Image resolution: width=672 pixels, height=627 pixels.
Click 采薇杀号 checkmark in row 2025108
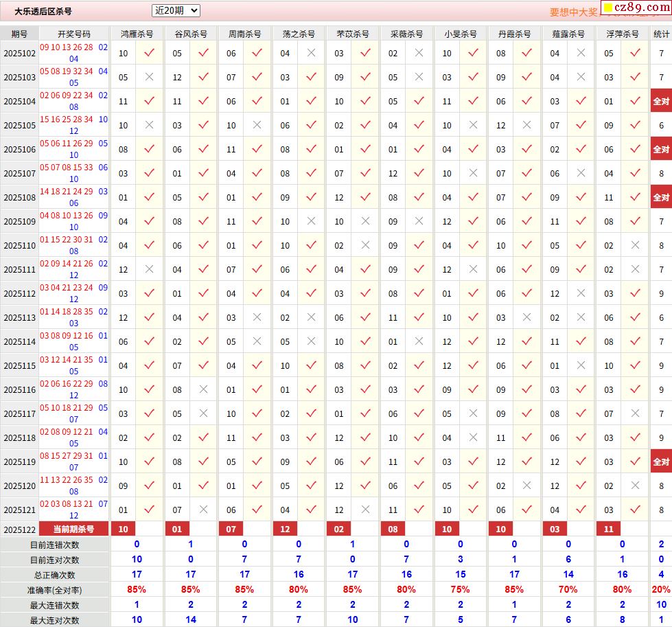point(419,198)
